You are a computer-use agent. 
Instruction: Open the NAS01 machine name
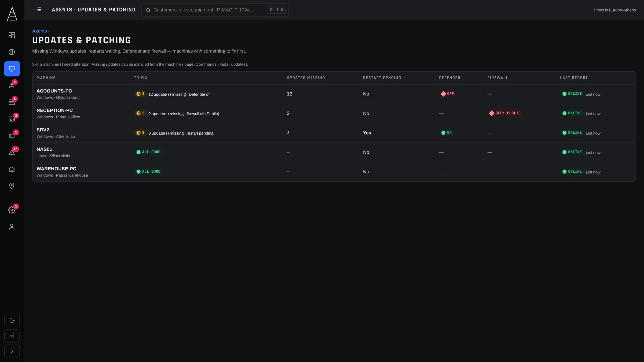[44, 149]
